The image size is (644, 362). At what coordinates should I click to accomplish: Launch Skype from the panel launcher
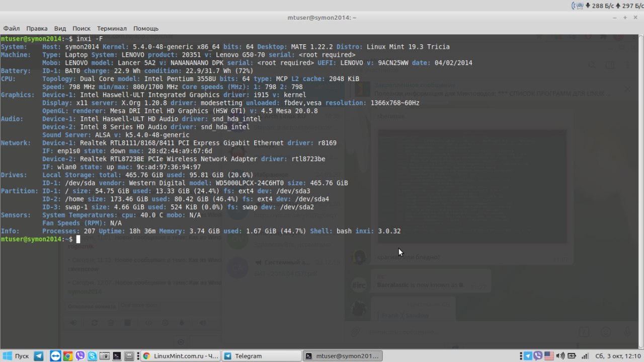tap(92, 356)
